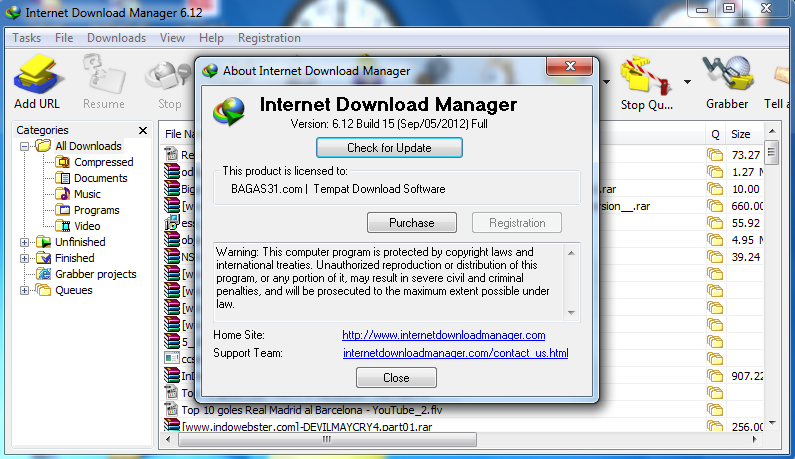795x459 pixels.
Task: Click the IDM logo in About dialog
Action: 229,111
